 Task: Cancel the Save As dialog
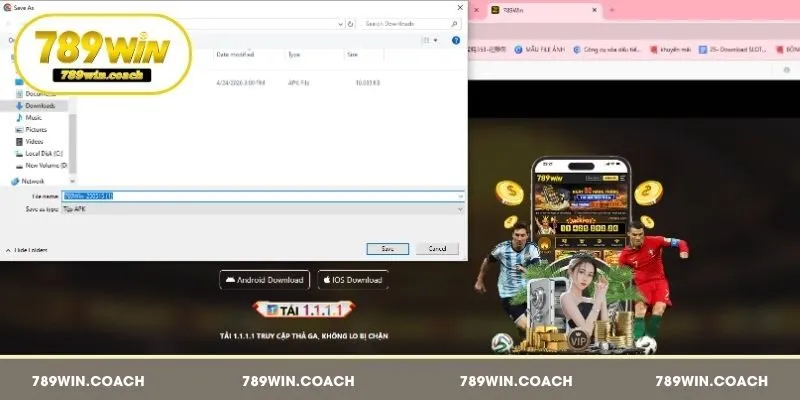coord(437,249)
